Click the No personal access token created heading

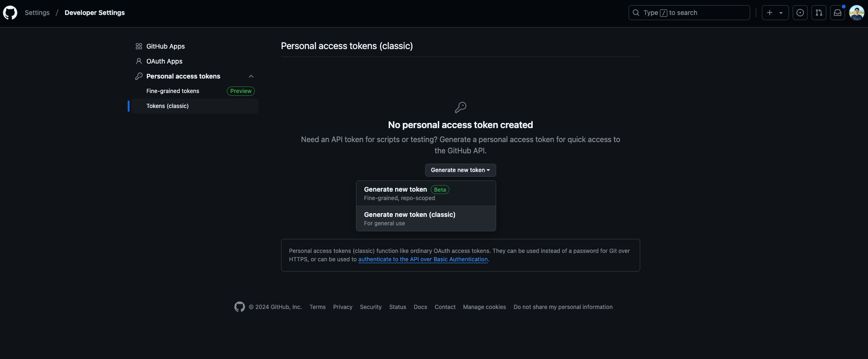(461, 125)
